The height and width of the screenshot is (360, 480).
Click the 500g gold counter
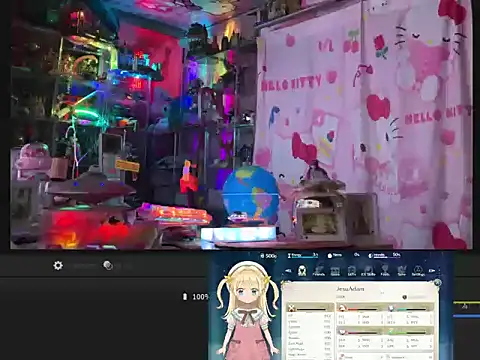(269, 256)
